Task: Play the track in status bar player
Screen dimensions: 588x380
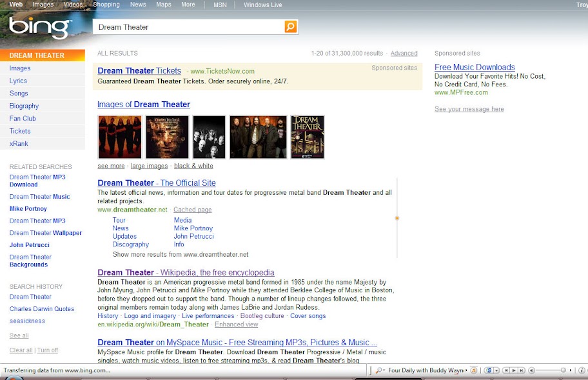Action: pyautogui.click(x=514, y=370)
